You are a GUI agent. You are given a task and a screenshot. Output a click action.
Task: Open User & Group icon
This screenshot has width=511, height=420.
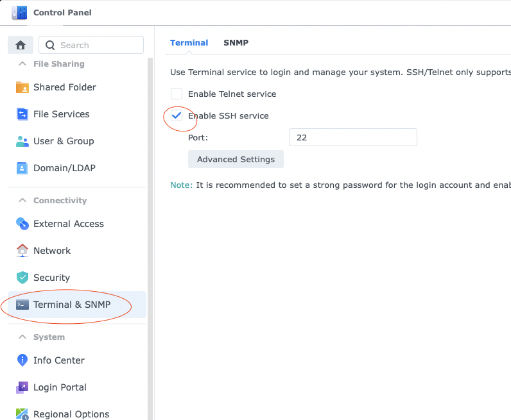22,141
